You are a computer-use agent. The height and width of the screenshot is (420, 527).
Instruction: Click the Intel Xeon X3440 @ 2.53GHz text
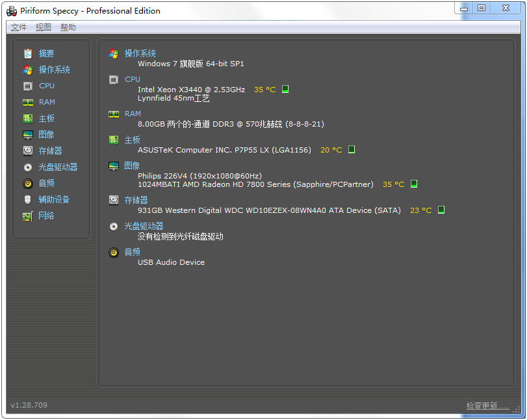(191, 90)
